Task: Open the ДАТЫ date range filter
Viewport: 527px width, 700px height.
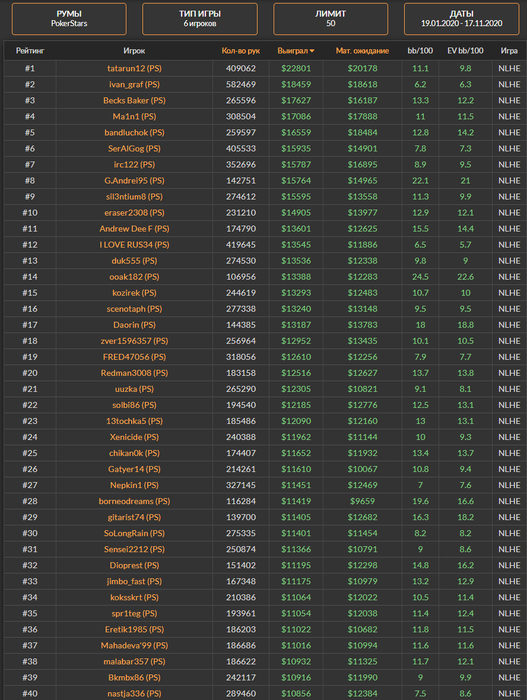Action: [461, 19]
